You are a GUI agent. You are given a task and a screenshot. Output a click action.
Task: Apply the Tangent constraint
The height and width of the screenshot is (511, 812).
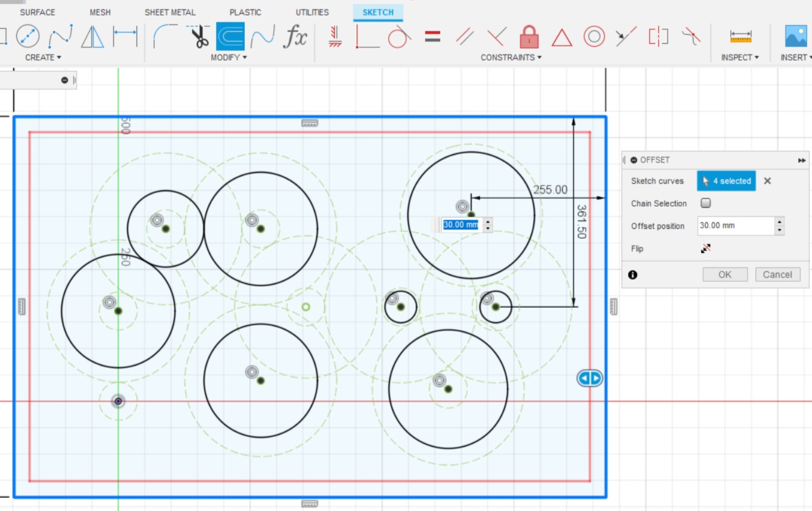tap(399, 37)
